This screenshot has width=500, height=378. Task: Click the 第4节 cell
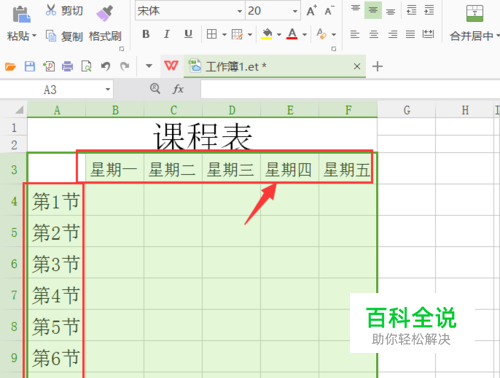click(56, 295)
